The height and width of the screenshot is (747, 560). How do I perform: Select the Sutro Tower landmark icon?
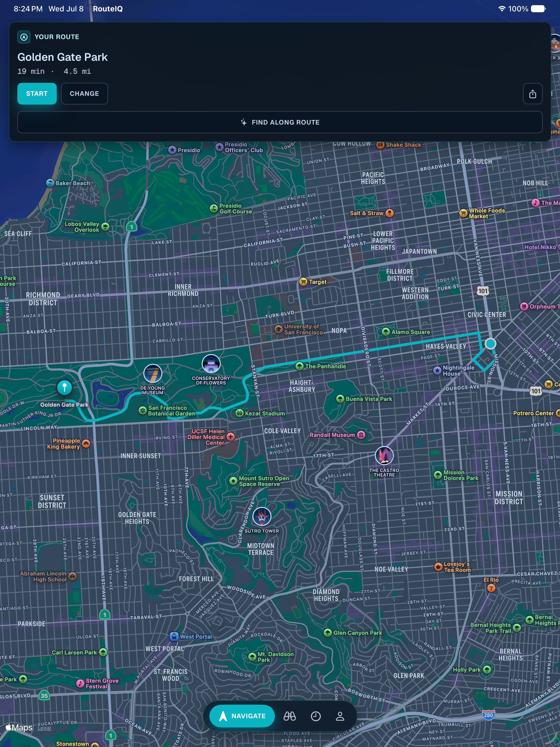tap(262, 516)
